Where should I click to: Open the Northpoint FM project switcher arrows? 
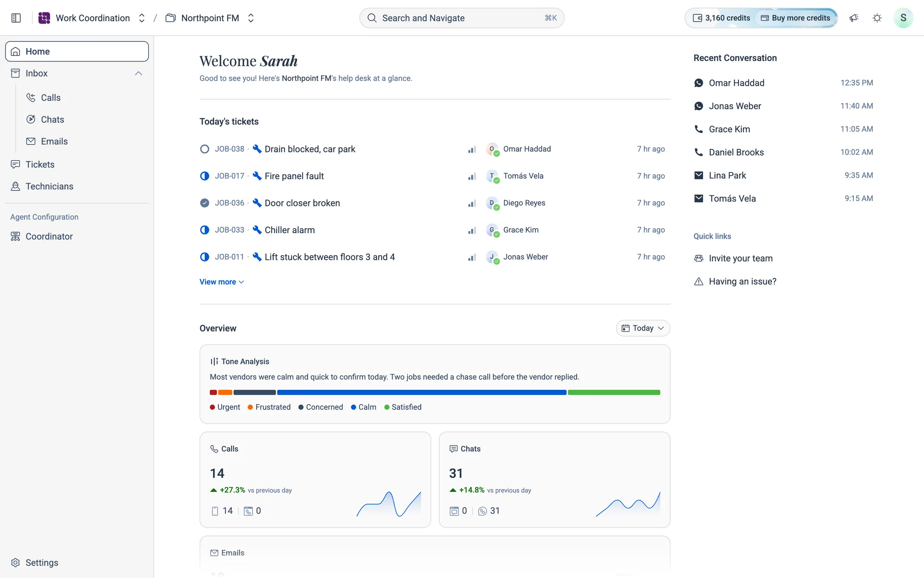click(x=251, y=18)
